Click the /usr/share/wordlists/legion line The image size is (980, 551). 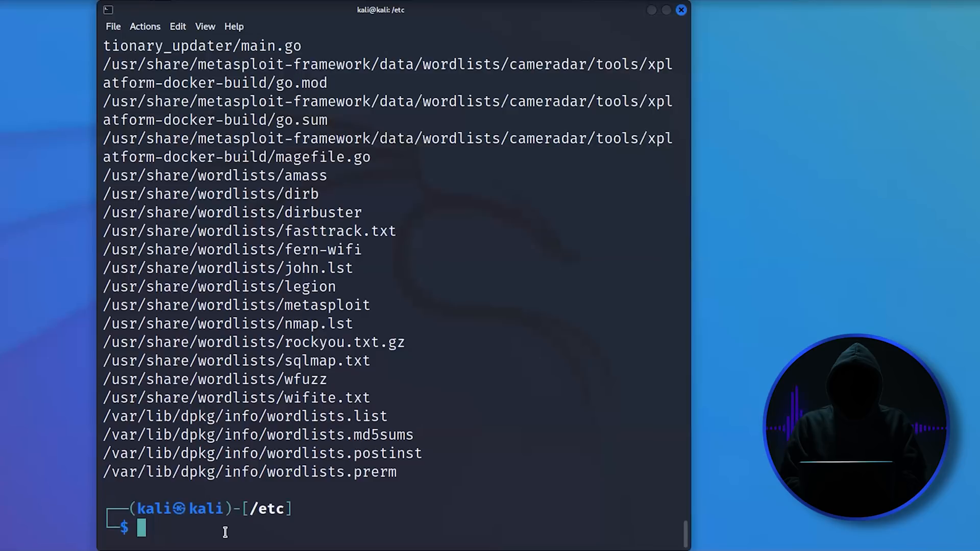click(x=219, y=287)
